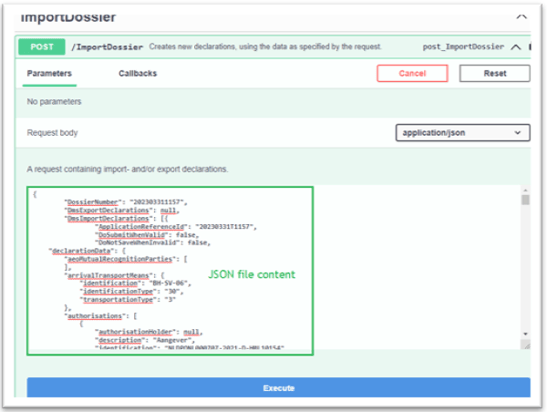Click the textarea scrollbar up arrow
547x412 pixels.
click(x=525, y=190)
